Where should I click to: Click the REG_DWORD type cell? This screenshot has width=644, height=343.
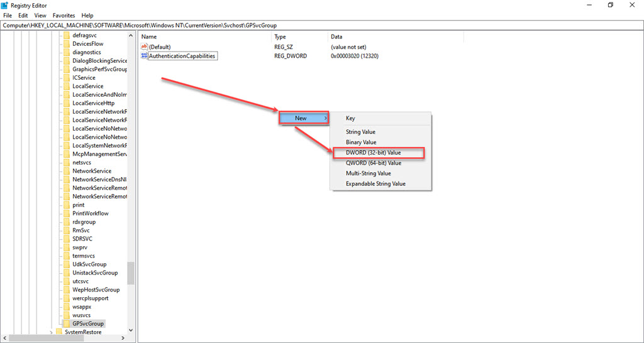(x=291, y=56)
